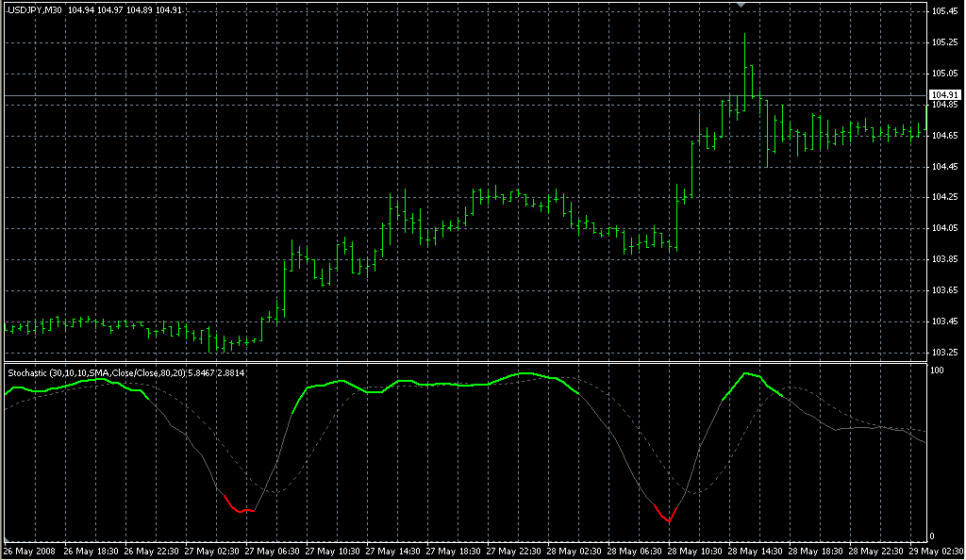Select the current price label 104.91
This screenshot has height=560, width=966.
tap(944, 95)
